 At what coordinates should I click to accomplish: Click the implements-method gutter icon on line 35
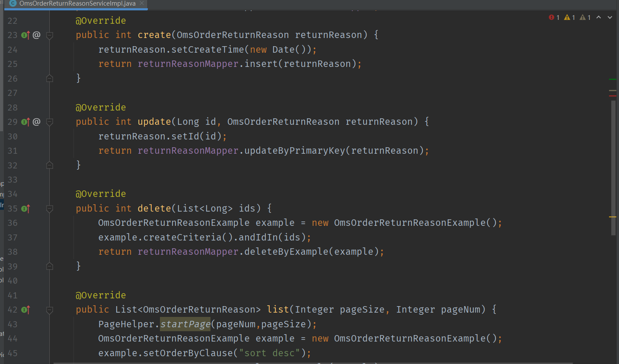[x=26, y=209]
